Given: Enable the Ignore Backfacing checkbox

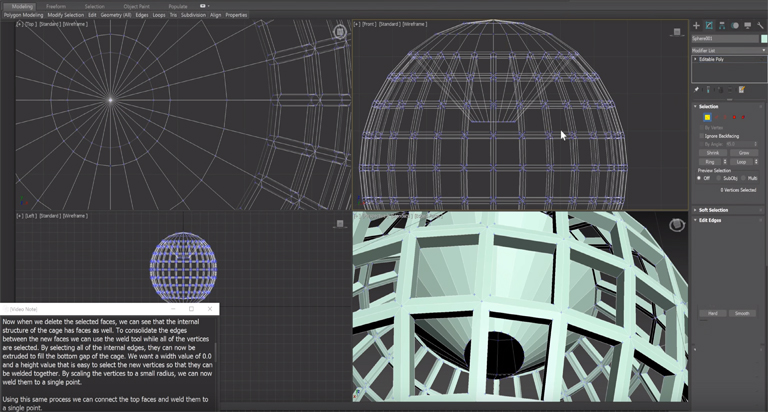Looking at the screenshot, I should pyautogui.click(x=701, y=136).
